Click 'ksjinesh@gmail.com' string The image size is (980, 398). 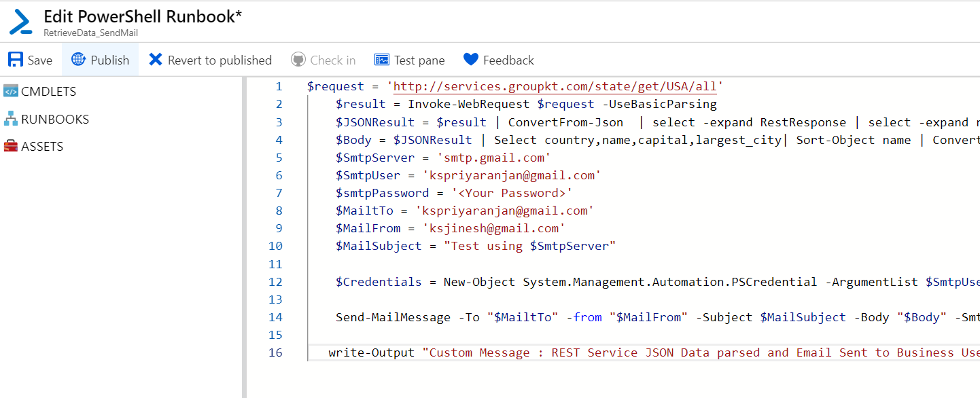coord(493,228)
